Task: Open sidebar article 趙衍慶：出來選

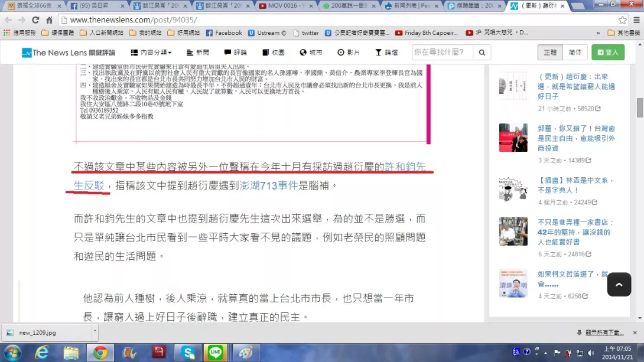Action: point(576,86)
